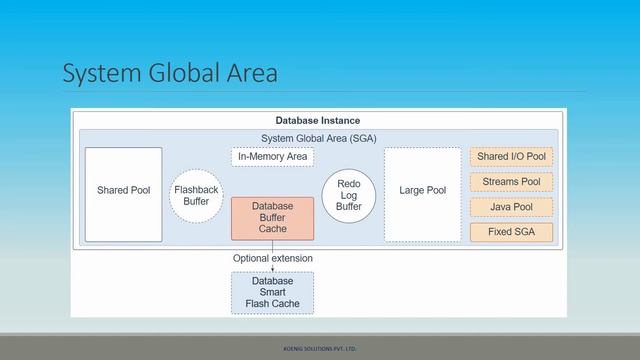Select the Redo Log Buffer circle
The height and width of the screenshot is (360, 640).
[349, 196]
